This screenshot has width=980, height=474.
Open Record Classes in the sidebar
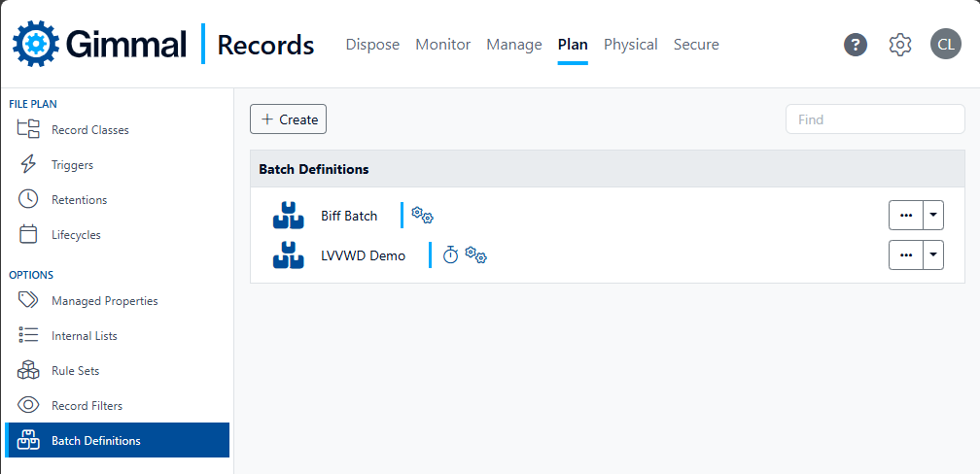tap(89, 130)
